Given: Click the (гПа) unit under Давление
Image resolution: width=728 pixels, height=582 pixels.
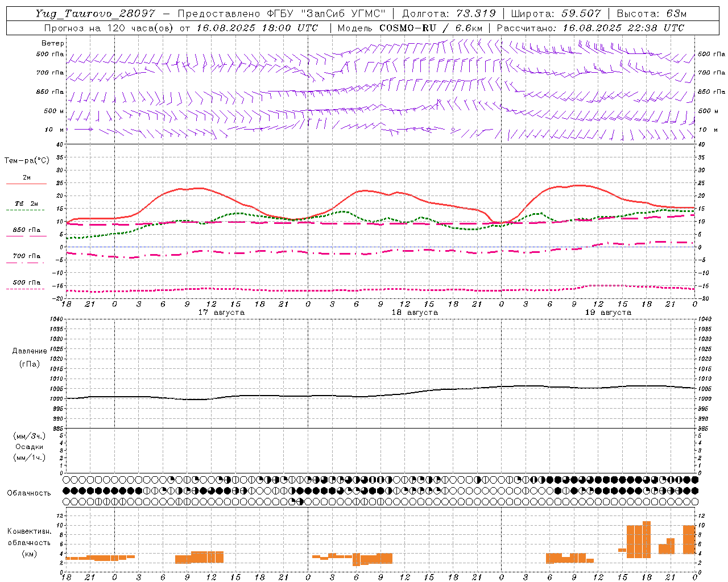Looking at the screenshot, I should coord(30,364).
